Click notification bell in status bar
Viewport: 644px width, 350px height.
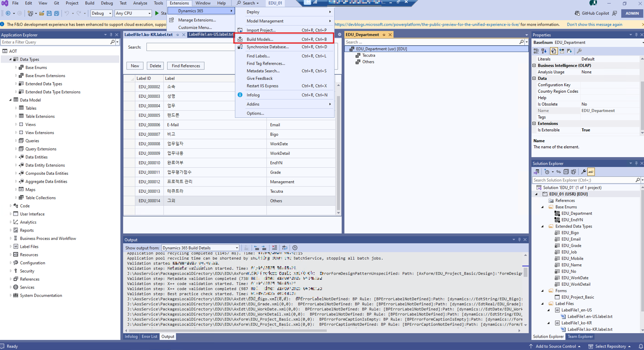(x=640, y=346)
